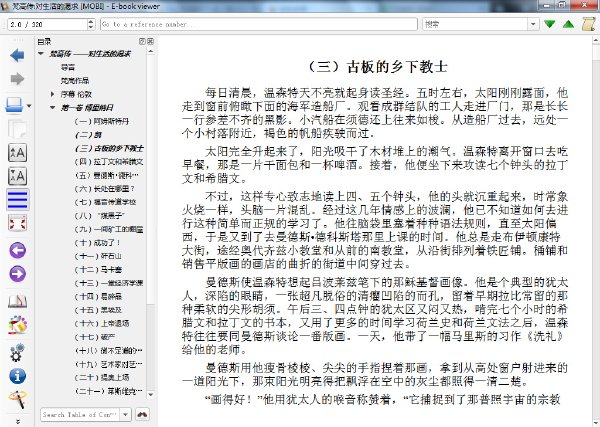Click the Search Table of Contents field
Viewport: 600px width, 427px height.
pos(81,414)
